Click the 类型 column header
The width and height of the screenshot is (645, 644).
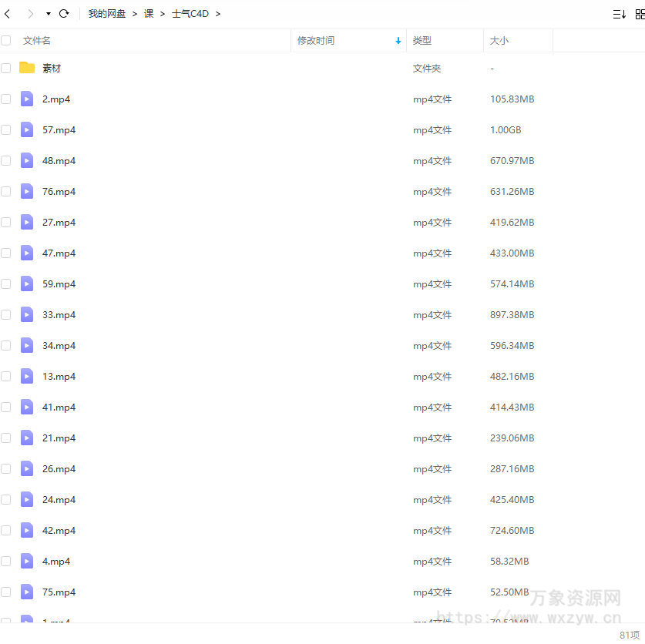pos(422,40)
